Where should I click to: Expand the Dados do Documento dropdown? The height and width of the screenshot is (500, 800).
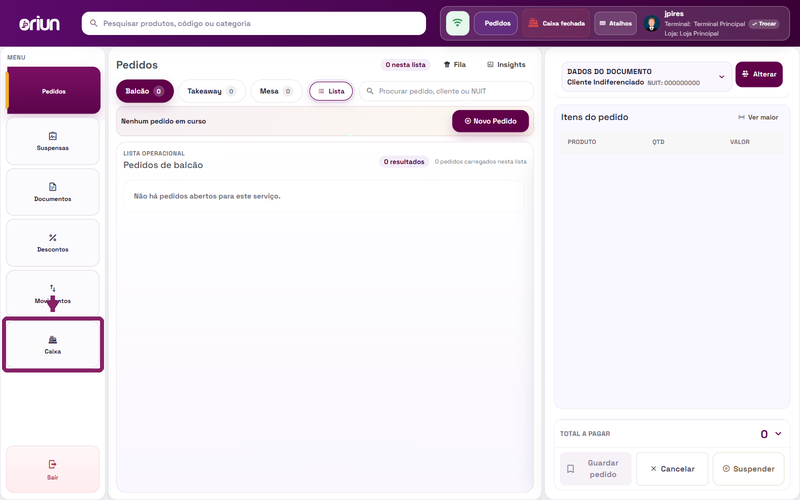721,77
